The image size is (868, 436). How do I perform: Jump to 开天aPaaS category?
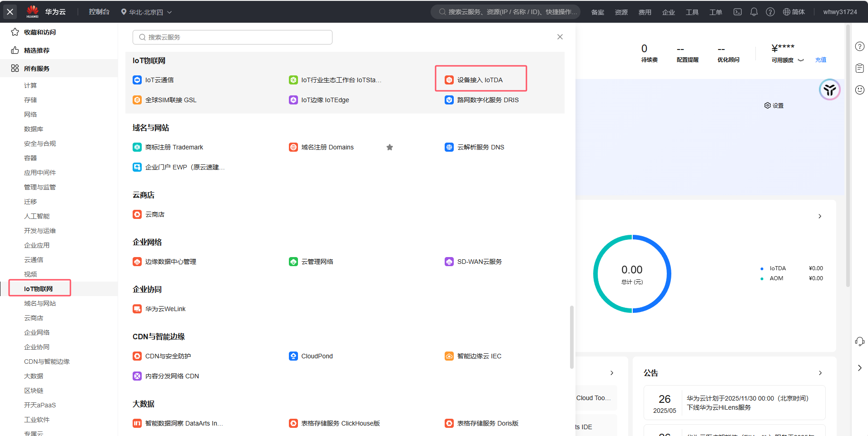pos(40,405)
